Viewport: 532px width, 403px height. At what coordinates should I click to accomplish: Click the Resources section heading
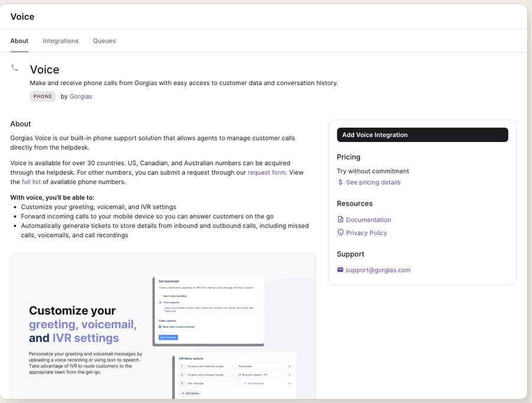(355, 204)
